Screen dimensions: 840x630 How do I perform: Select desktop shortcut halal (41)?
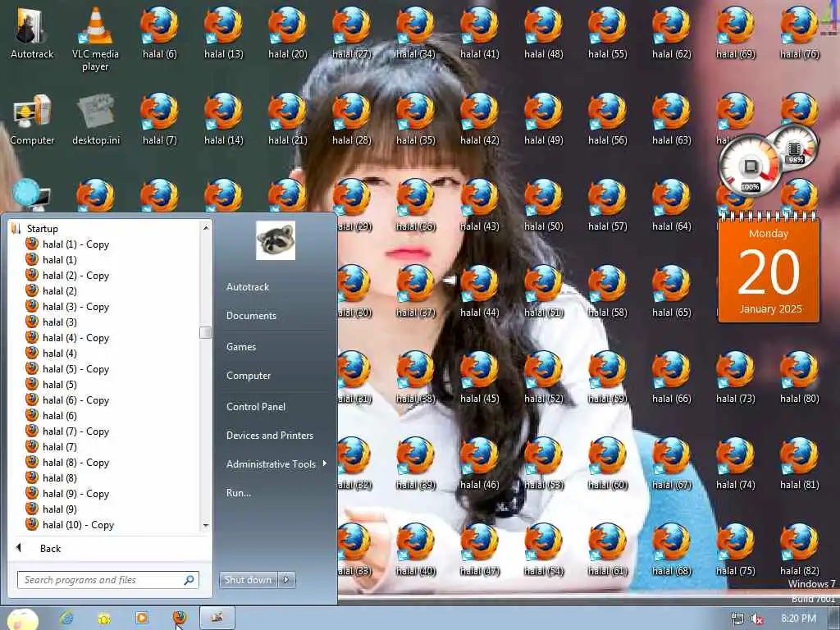point(479,32)
